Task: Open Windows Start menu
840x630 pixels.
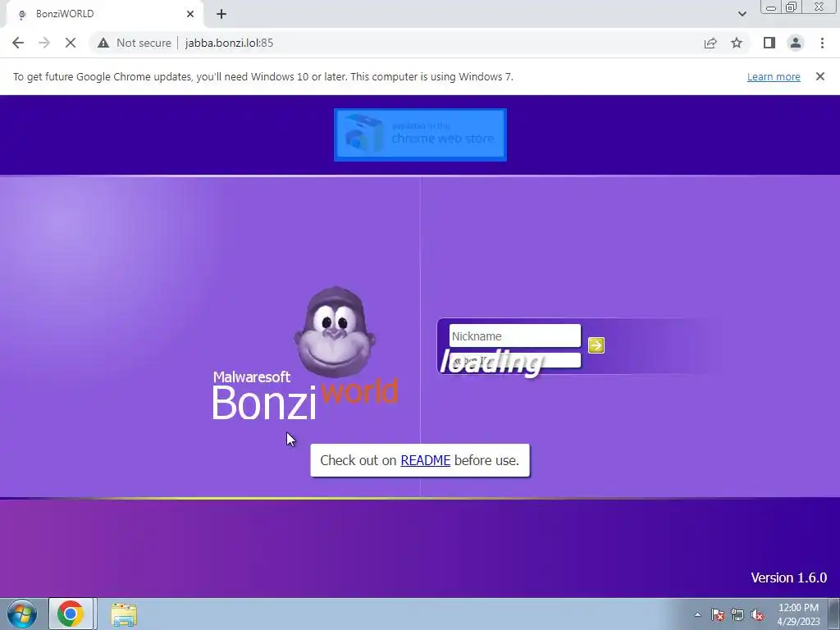Action: coord(22,614)
